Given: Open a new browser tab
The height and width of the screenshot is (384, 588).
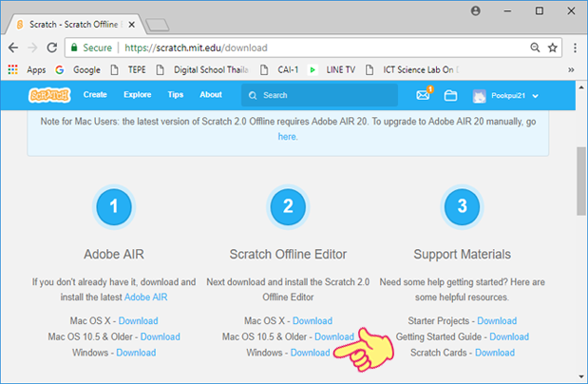Looking at the screenshot, I should [x=158, y=25].
